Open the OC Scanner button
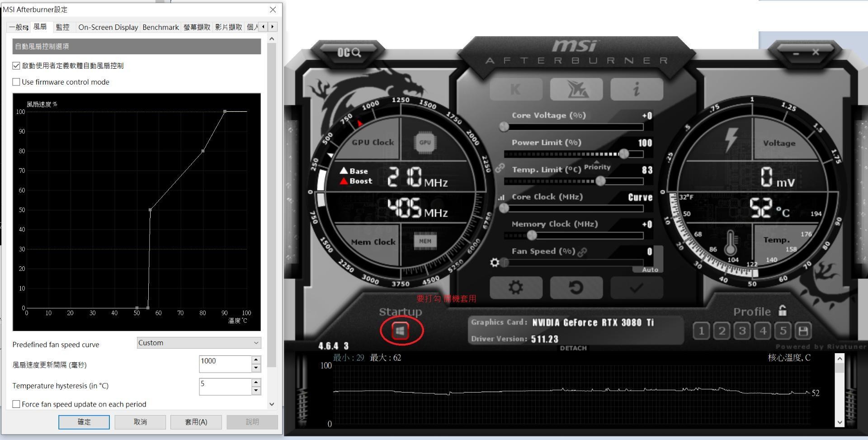Screen dimensions: 868x440 pyautogui.click(x=349, y=52)
